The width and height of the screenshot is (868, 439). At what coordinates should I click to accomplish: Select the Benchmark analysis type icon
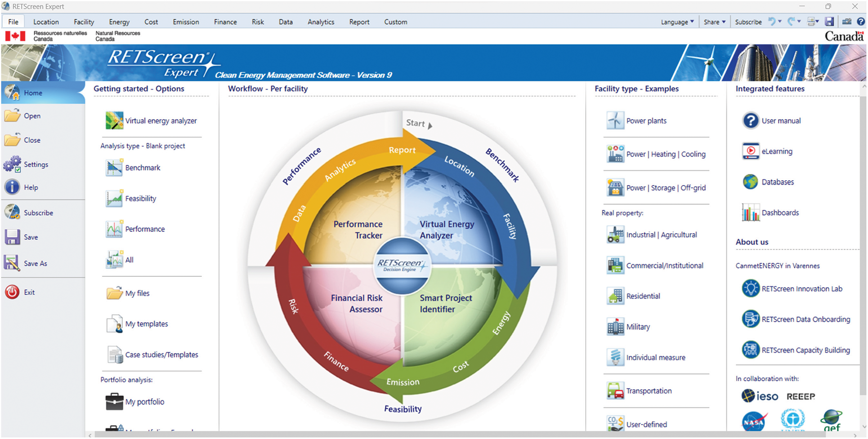(x=114, y=168)
